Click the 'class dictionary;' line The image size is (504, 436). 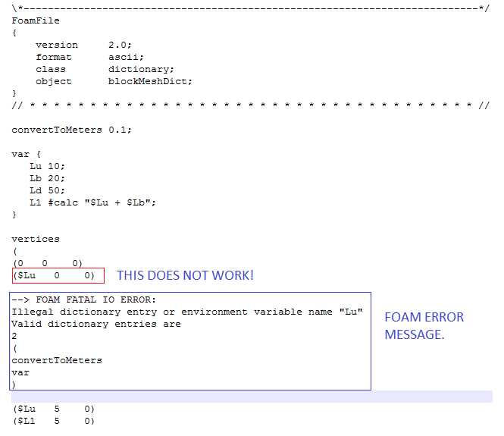(x=105, y=70)
